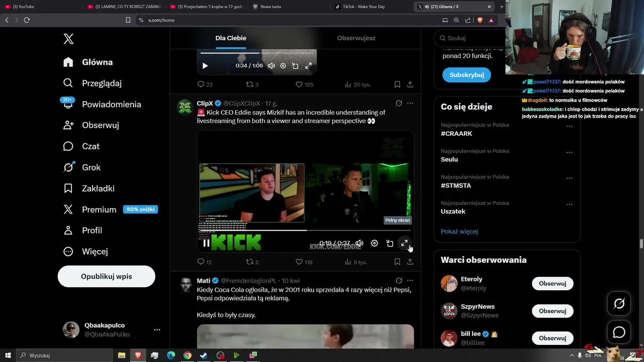Share the top post
The image size is (644, 362).
(x=410, y=84)
